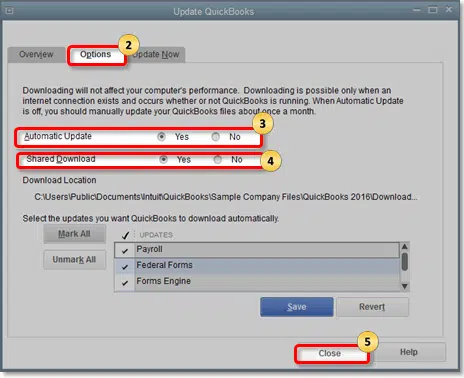Viewport: 464px width, 378px height.
Task: Click the UPDATES column header
Action: tap(156, 235)
